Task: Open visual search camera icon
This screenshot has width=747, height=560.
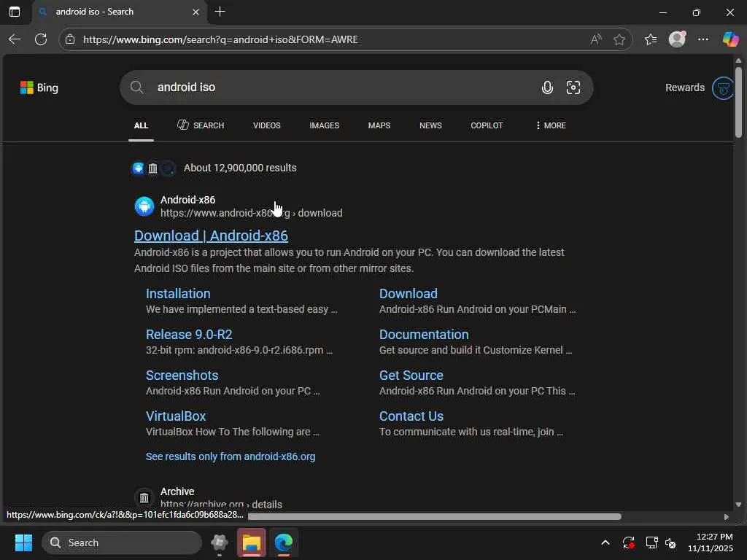Action: click(x=573, y=87)
